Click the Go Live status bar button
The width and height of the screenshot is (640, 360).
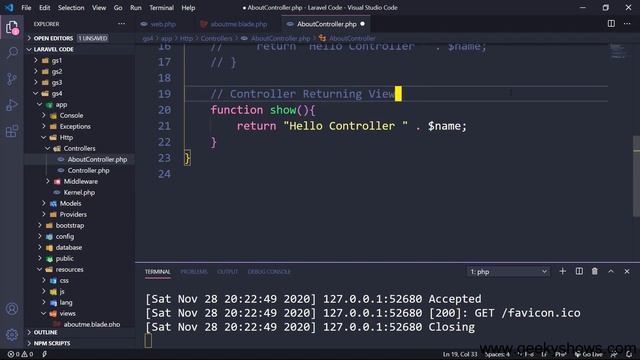[588, 354]
